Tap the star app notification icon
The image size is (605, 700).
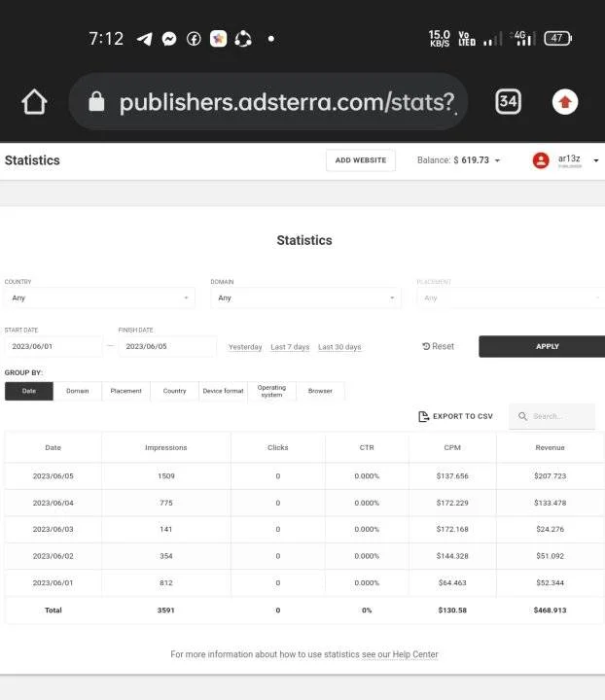(218, 39)
